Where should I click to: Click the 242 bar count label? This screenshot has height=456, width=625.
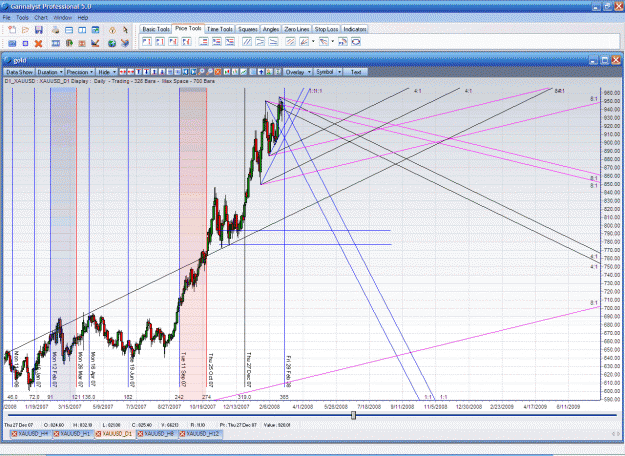(x=179, y=397)
